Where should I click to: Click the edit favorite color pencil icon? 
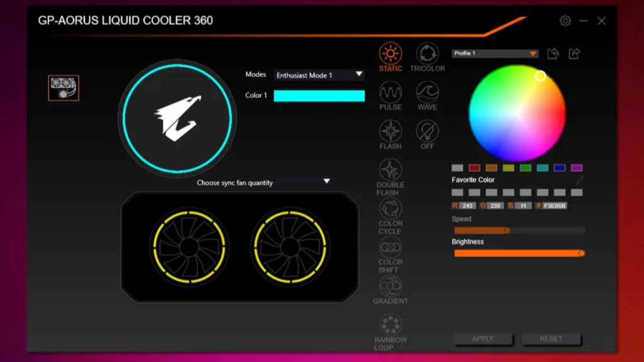[x=579, y=180]
